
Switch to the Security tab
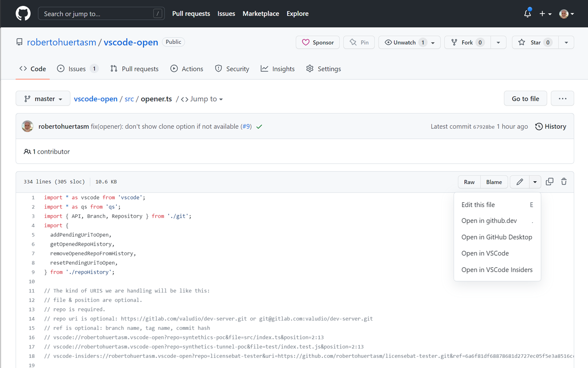(232, 69)
